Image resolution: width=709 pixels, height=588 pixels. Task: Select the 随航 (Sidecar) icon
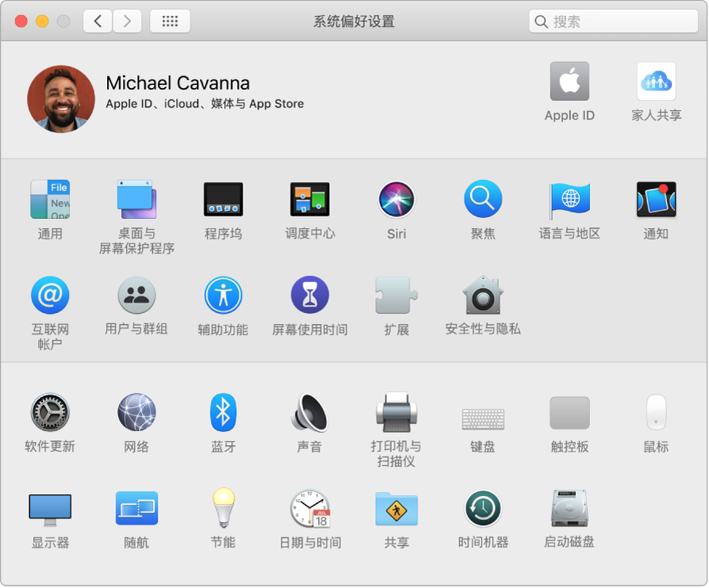point(136,508)
